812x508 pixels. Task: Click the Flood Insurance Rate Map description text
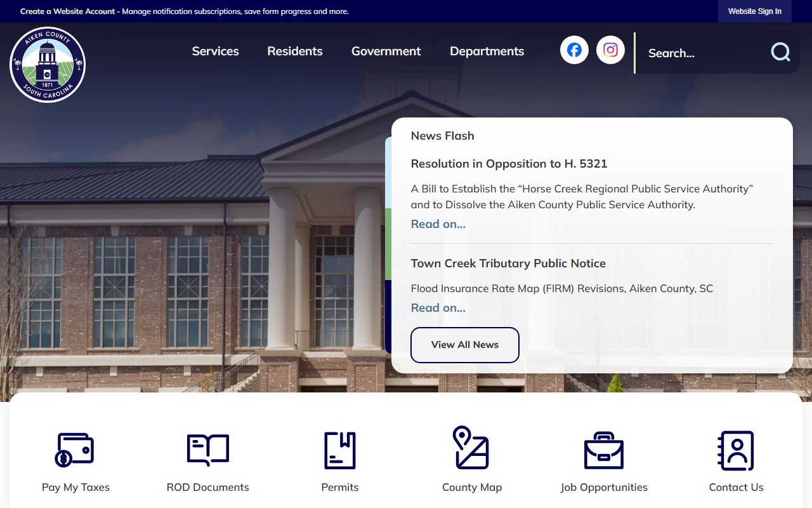point(562,289)
